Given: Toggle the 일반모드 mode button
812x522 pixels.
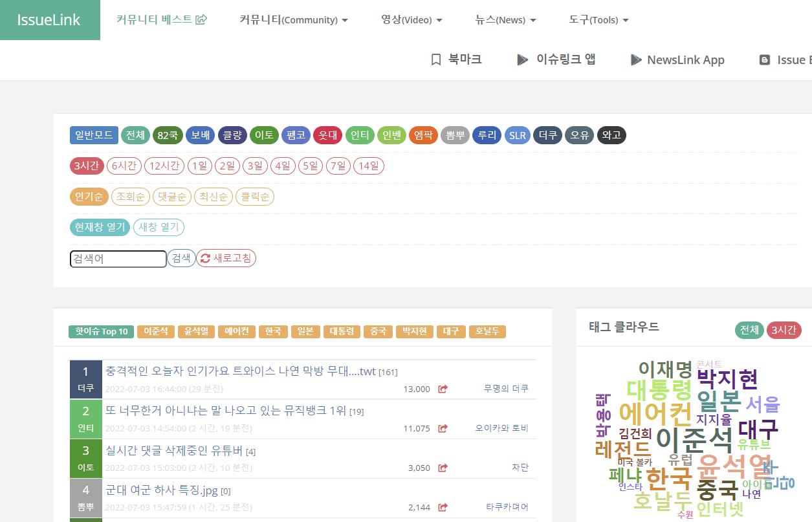Looking at the screenshot, I should pos(94,135).
